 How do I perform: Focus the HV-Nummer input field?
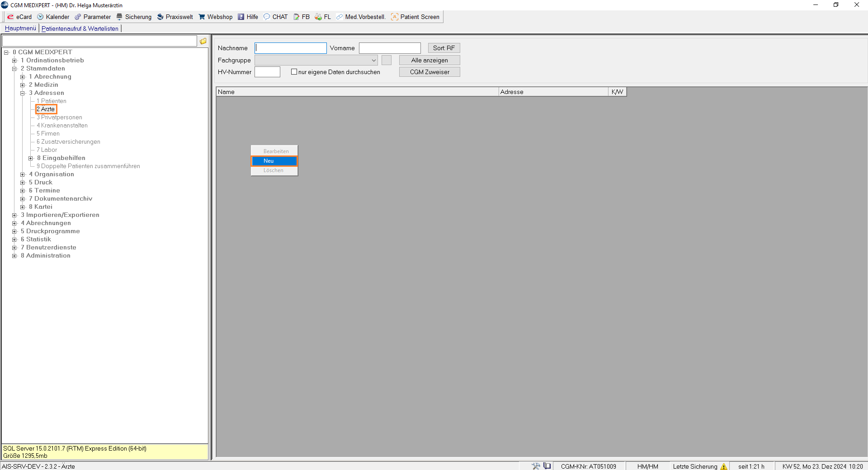pyautogui.click(x=267, y=72)
